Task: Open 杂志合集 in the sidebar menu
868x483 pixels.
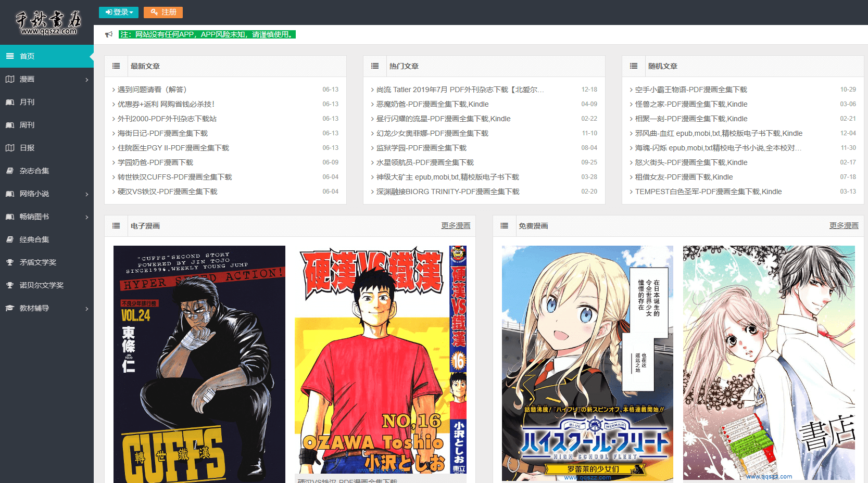Action: 47,171
